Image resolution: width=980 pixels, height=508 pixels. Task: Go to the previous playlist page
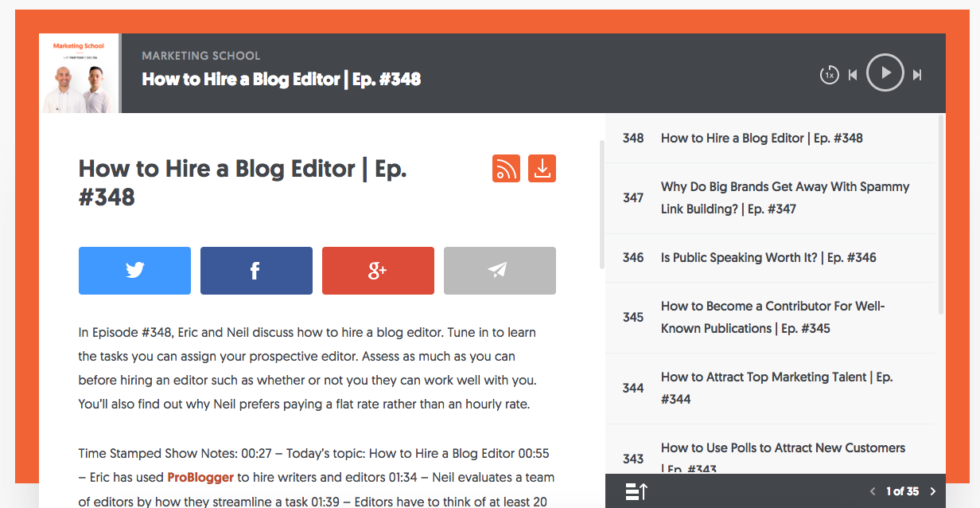[873, 491]
